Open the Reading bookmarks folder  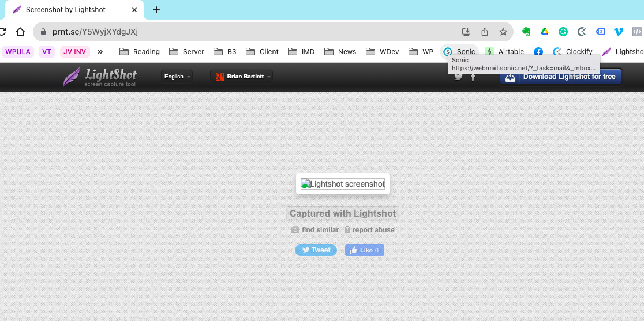click(140, 52)
